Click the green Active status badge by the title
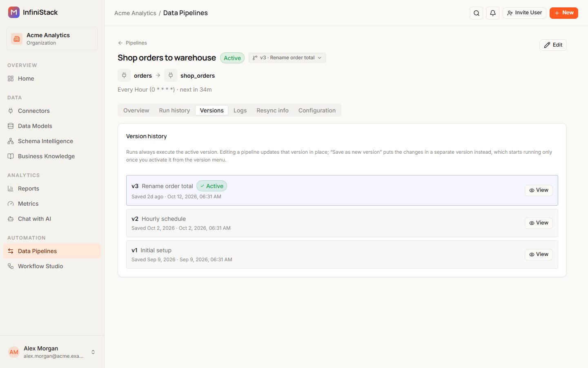The image size is (588, 368). pyautogui.click(x=232, y=58)
